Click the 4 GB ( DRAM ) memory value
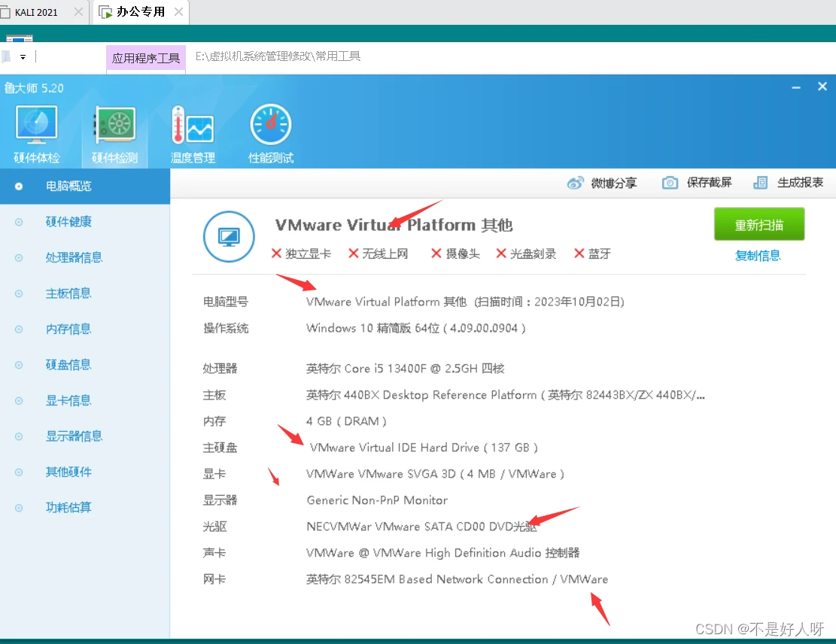This screenshot has width=836, height=644. point(347,421)
